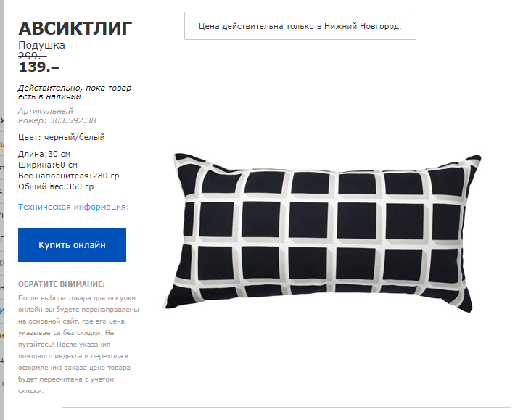Click the Артикульный label text

coord(46,111)
